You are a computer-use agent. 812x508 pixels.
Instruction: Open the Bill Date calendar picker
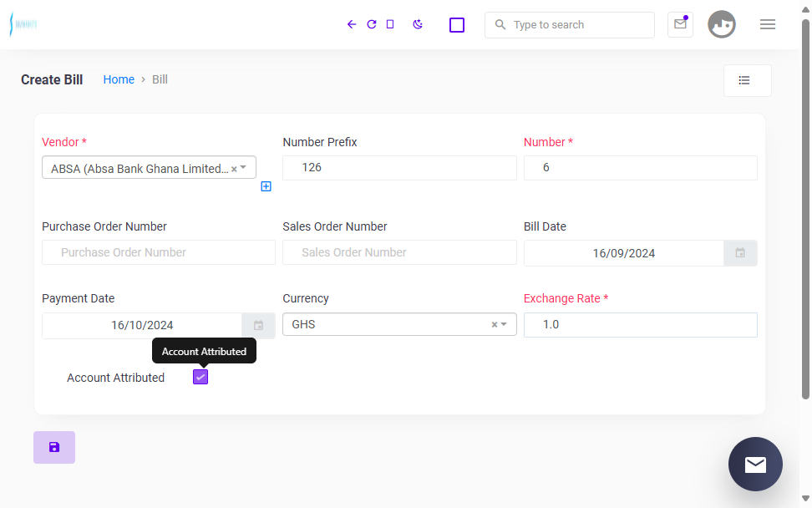[740, 253]
